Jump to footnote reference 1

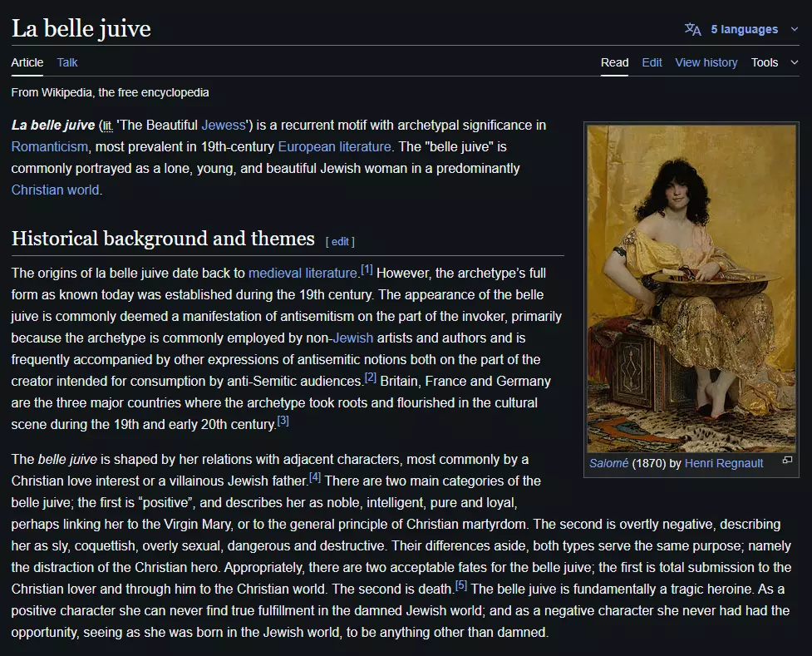coord(367,269)
